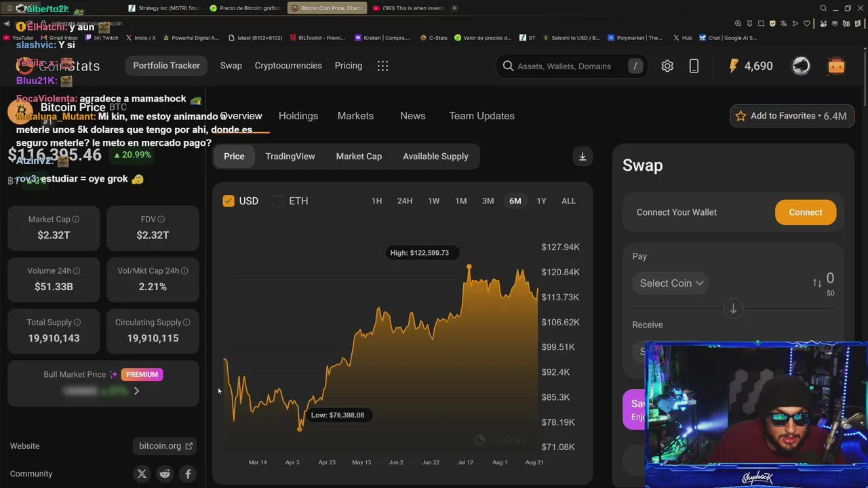This screenshot has width=868, height=488.
Task: Open Bitcoin's Reddit community link
Action: tap(165, 474)
